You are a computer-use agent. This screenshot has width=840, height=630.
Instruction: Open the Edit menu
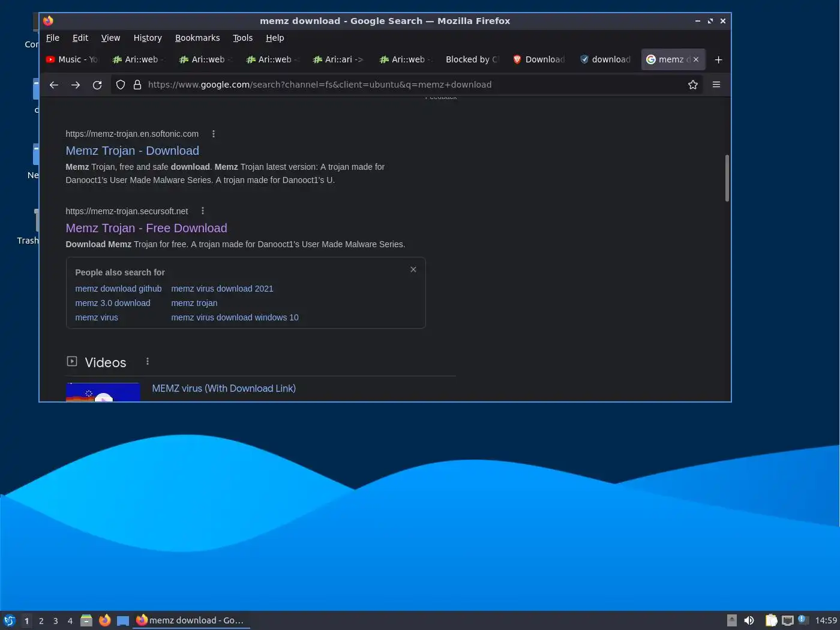[80, 38]
